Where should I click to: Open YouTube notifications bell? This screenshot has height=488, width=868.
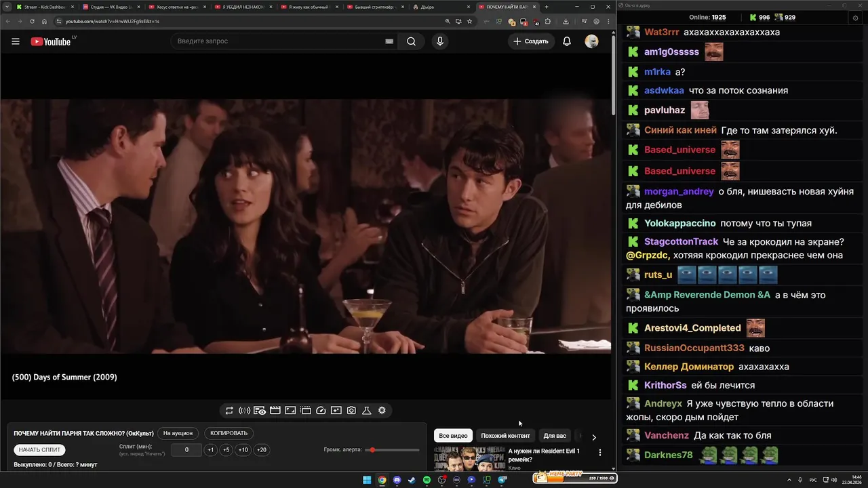click(567, 41)
